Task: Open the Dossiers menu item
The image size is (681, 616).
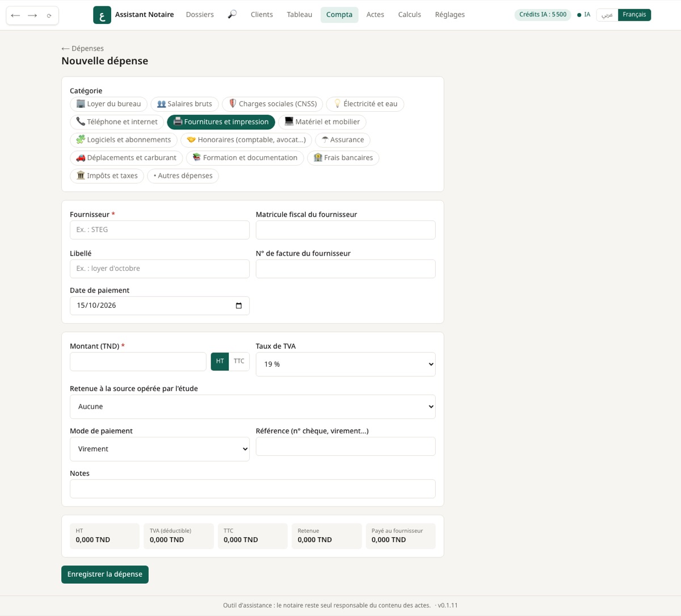Action: click(x=200, y=15)
